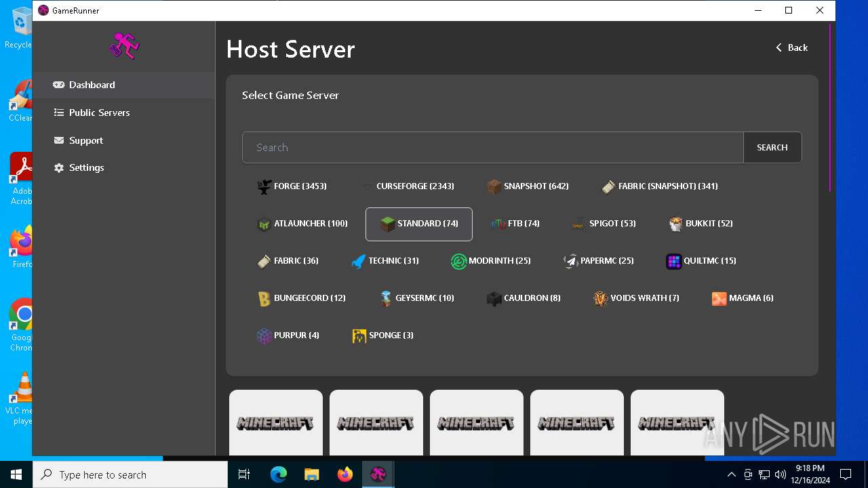Open Firefox from the taskbar
The height and width of the screenshot is (488, 868).
(345, 474)
